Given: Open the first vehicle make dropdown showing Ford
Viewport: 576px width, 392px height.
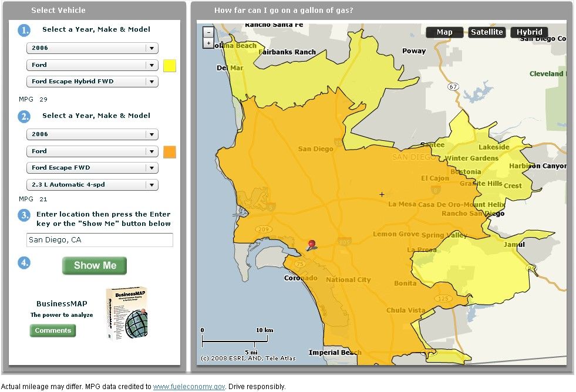Looking at the screenshot, I should pos(92,65).
